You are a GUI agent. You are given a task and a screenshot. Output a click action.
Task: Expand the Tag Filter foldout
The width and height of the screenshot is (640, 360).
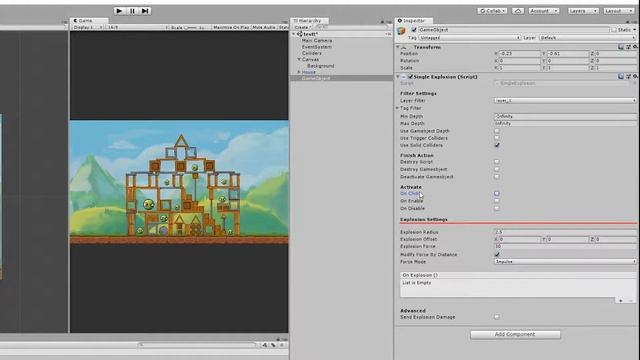[x=397, y=108]
